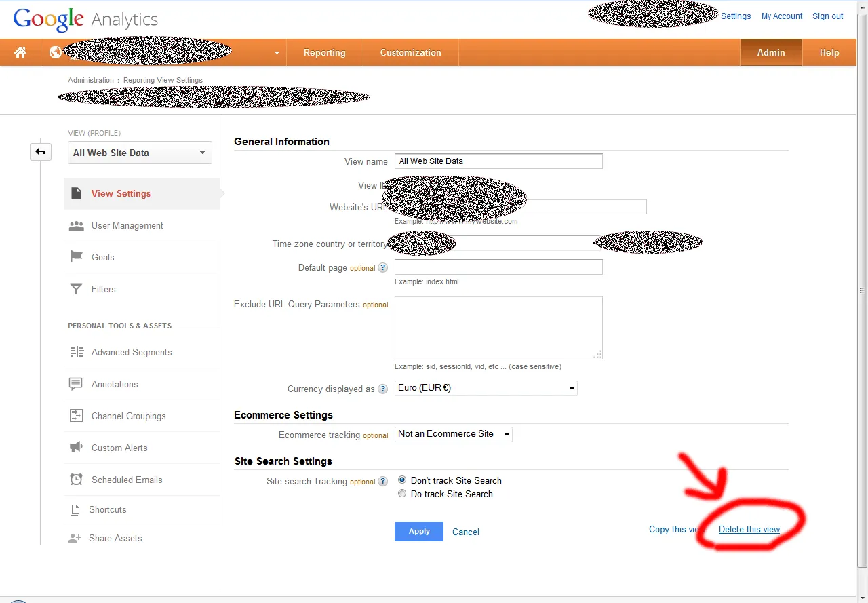
Task: Open Channel Groupings in sidebar
Action: (142, 416)
